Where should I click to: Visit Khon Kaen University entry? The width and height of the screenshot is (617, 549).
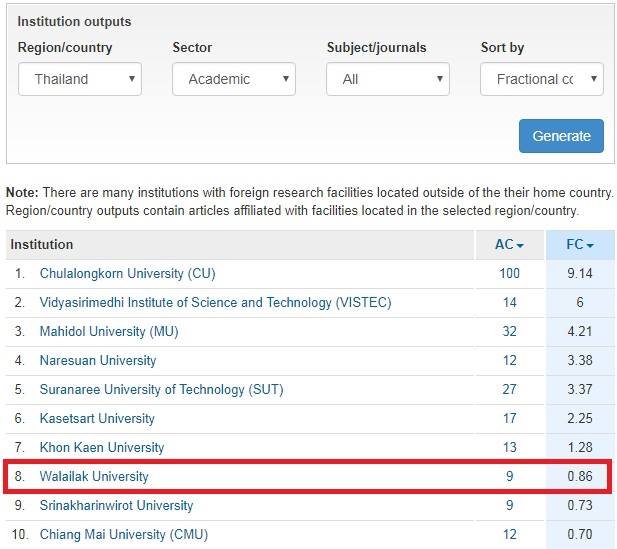[102, 447]
